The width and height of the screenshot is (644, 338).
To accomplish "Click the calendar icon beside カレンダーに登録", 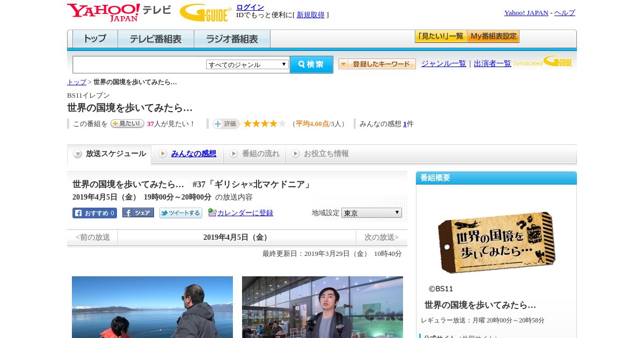I will click(212, 212).
